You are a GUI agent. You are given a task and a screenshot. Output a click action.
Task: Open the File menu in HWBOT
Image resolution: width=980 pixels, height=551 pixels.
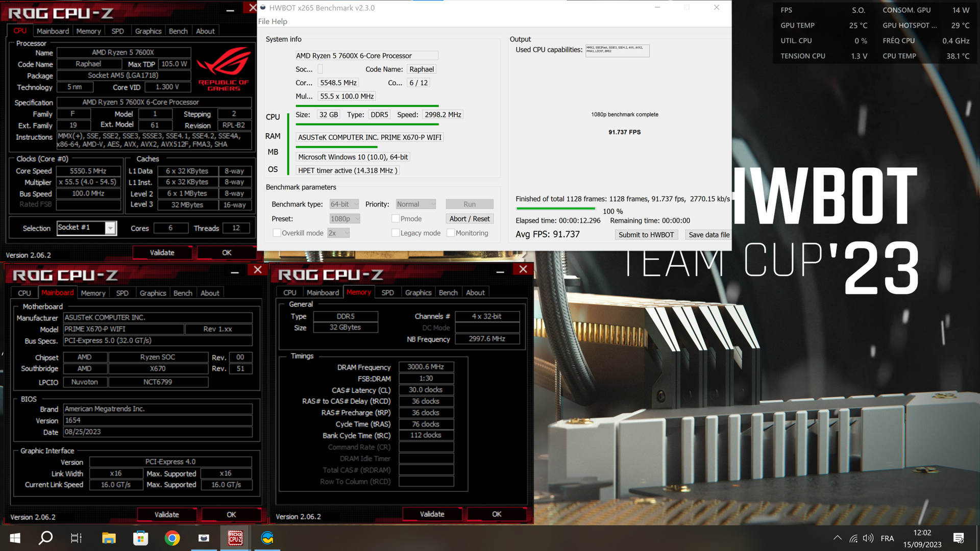pos(263,21)
